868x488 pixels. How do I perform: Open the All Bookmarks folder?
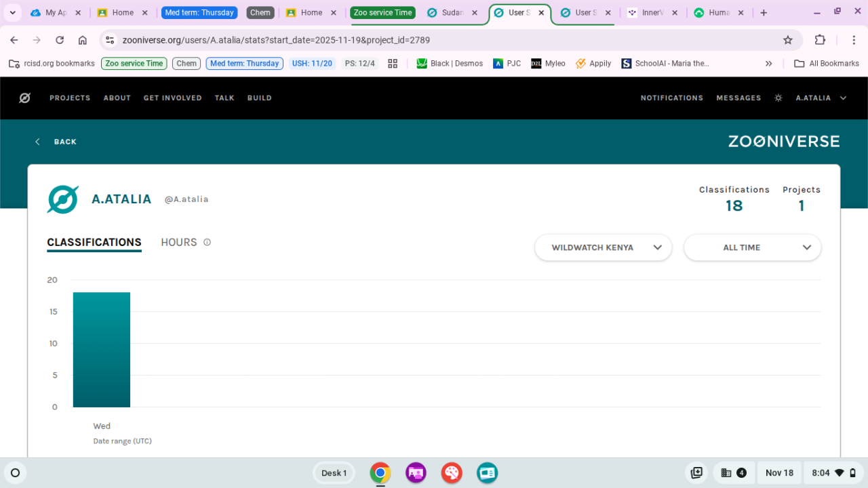point(826,64)
